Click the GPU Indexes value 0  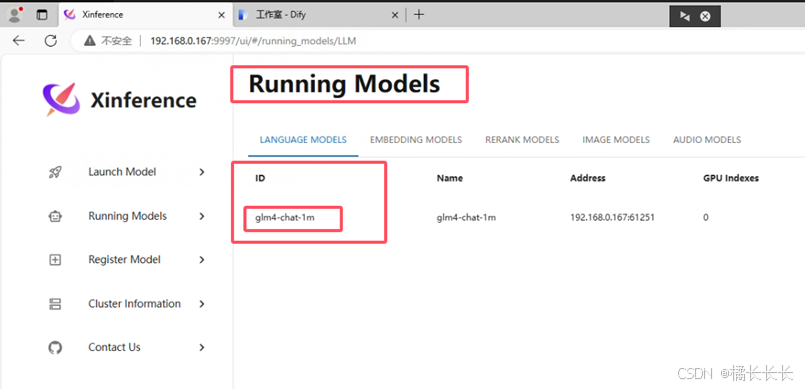(706, 218)
